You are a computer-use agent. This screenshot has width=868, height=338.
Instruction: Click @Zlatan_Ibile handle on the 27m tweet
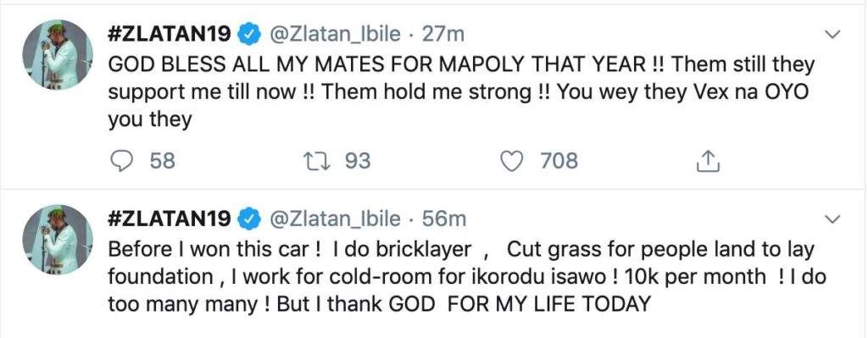[x=334, y=35]
